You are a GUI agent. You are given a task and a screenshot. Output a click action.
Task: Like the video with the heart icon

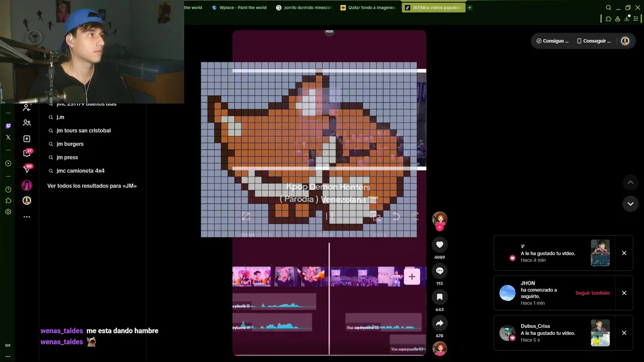[439, 244]
